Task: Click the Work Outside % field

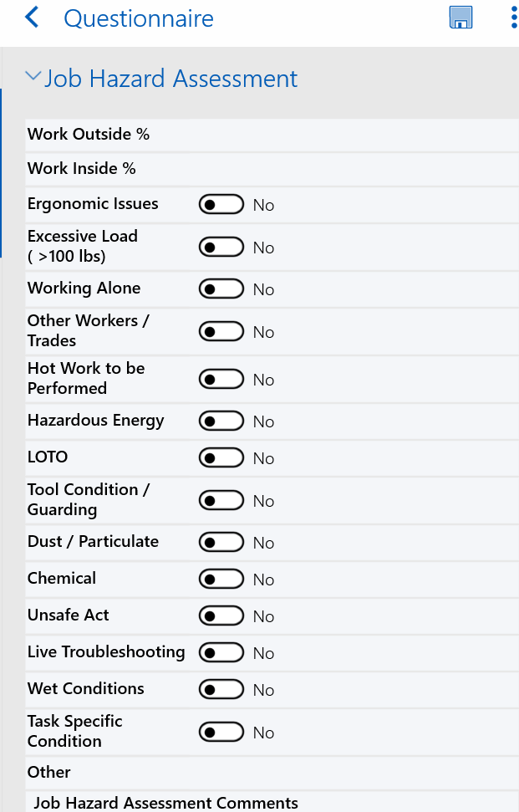Action: [354, 135]
